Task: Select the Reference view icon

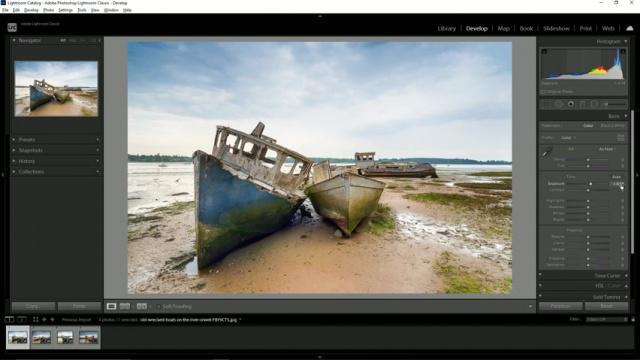Action: pyautogui.click(x=125, y=306)
